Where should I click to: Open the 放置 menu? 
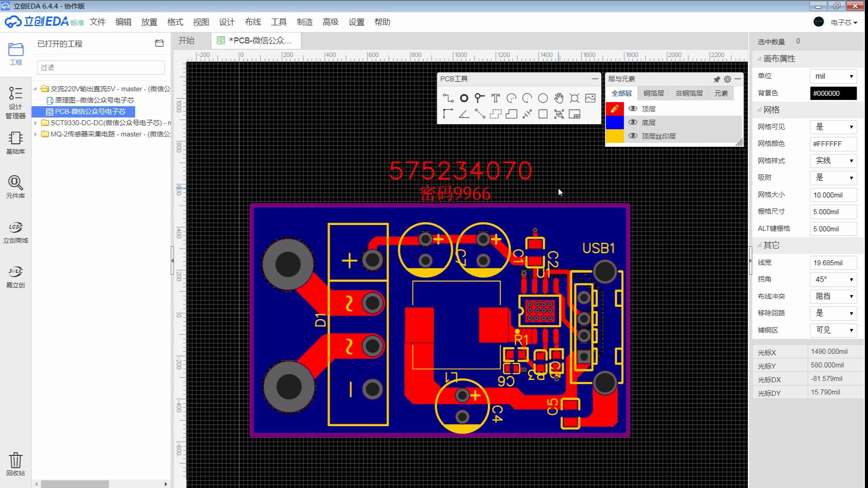[x=149, y=22]
